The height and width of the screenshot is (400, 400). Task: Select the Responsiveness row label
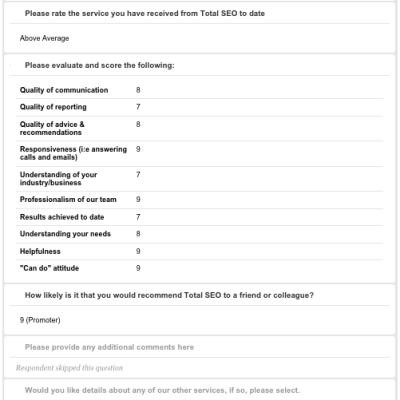(73, 153)
